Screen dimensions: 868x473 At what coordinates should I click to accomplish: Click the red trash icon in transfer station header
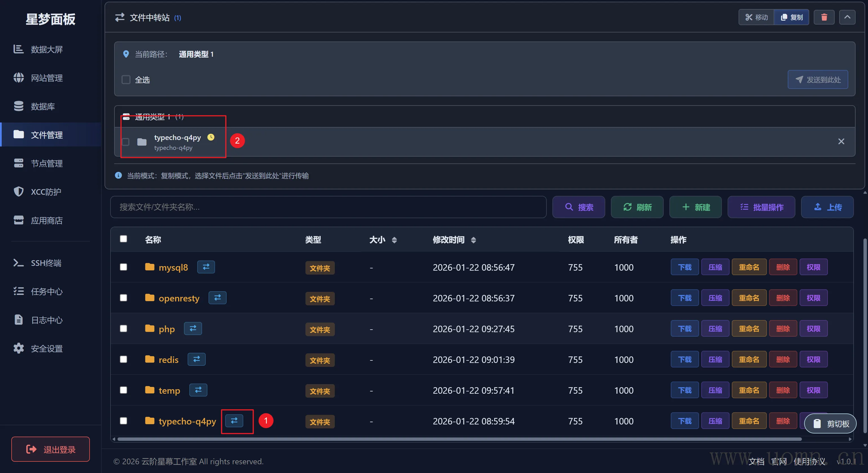coord(824,17)
